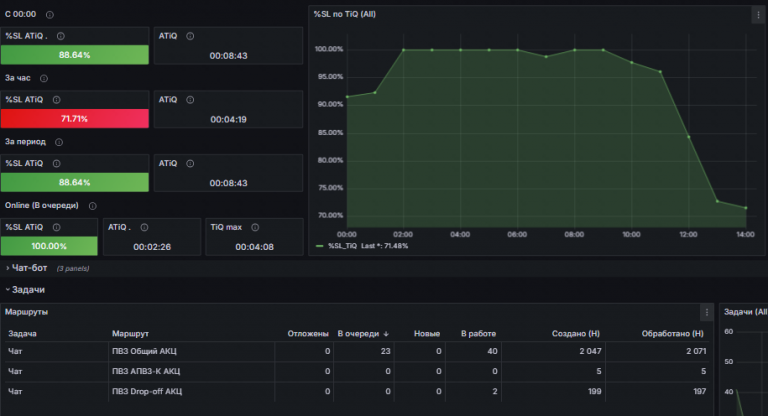This screenshot has width=768, height=416.
Task: Sort by Обработано (Н) column header
Action: click(672, 334)
